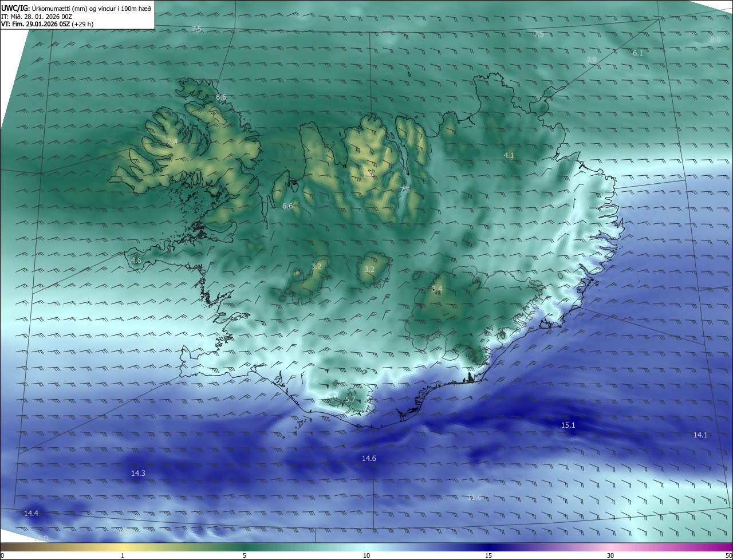Select the 14.4 value label
The width and height of the screenshot is (733, 560).
(31, 513)
